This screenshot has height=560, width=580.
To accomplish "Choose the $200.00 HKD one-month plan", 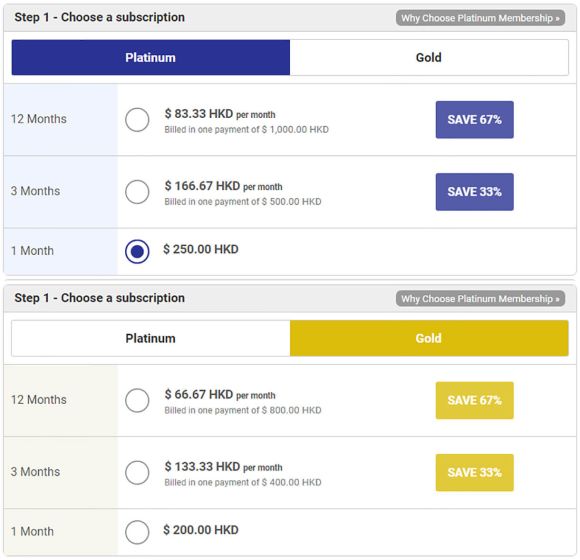I will [137, 532].
